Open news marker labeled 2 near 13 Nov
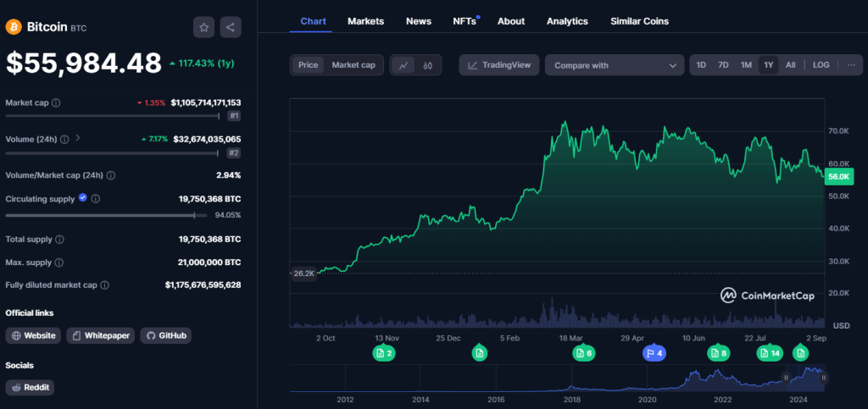Viewport: 868px width, 409px height. (x=384, y=353)
